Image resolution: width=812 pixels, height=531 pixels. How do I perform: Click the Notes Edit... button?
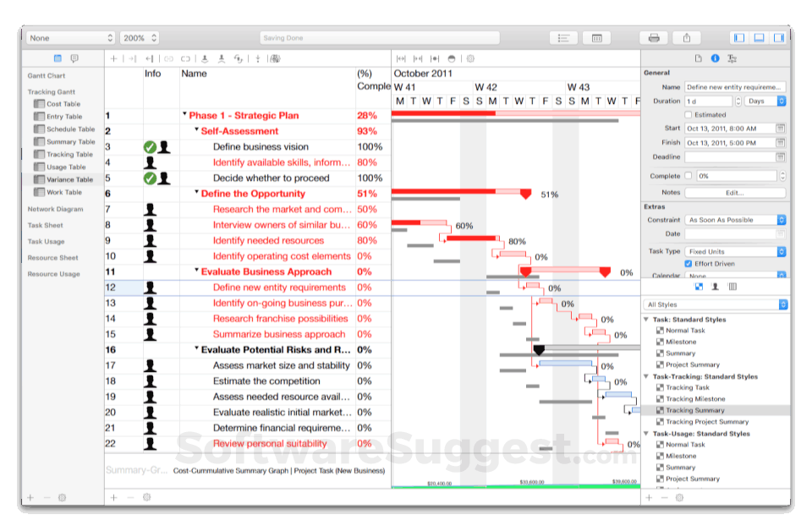[x=735, y=193]
